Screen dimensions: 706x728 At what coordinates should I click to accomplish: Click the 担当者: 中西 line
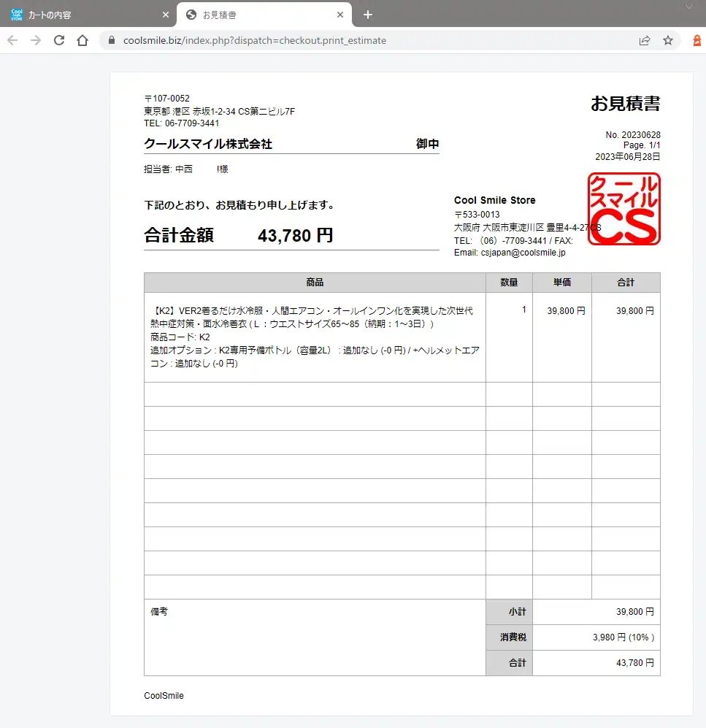point(185,169)
